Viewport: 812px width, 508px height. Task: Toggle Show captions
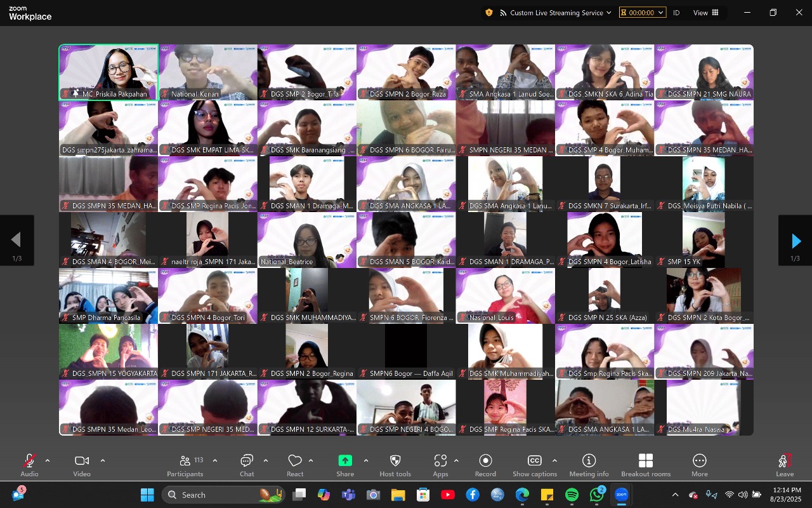pyautogui.click(x=534, y=465)
